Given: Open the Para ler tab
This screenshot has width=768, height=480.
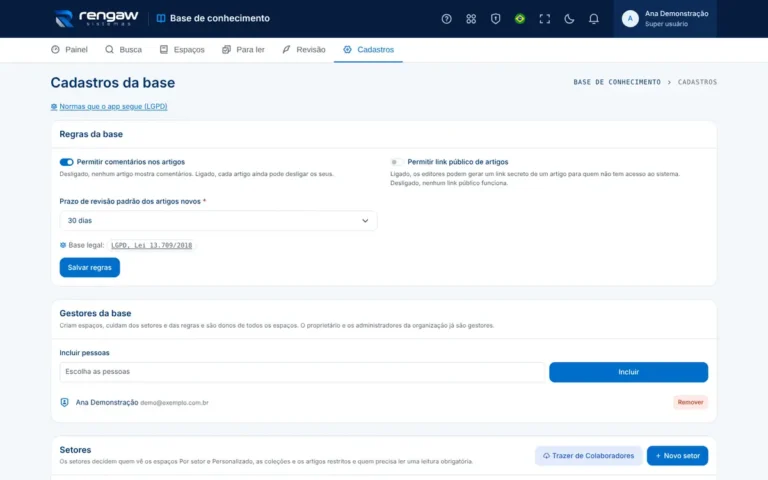Looking at the screenshot, I should point(243,49).
